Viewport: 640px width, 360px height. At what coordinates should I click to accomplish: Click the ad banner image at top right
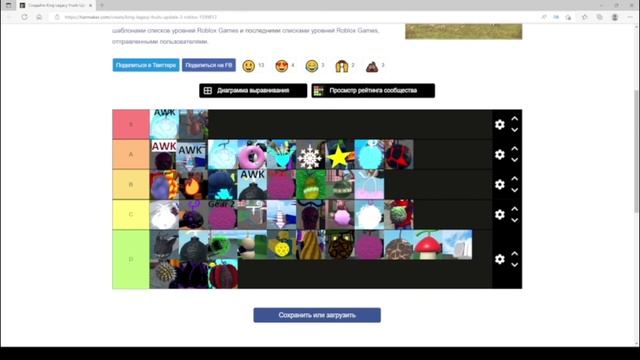point(463,31)
